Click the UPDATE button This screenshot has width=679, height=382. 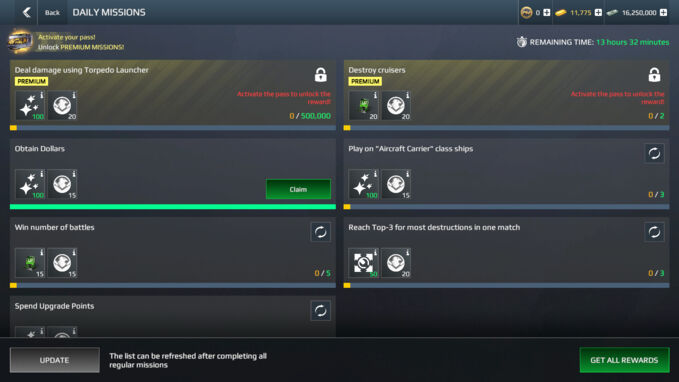pyautogui.click(x=55, y=360)
